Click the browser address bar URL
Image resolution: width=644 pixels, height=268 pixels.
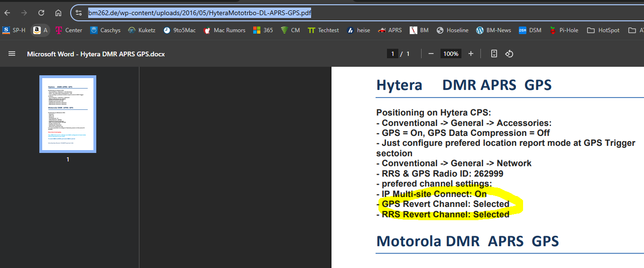coord(200,13)
